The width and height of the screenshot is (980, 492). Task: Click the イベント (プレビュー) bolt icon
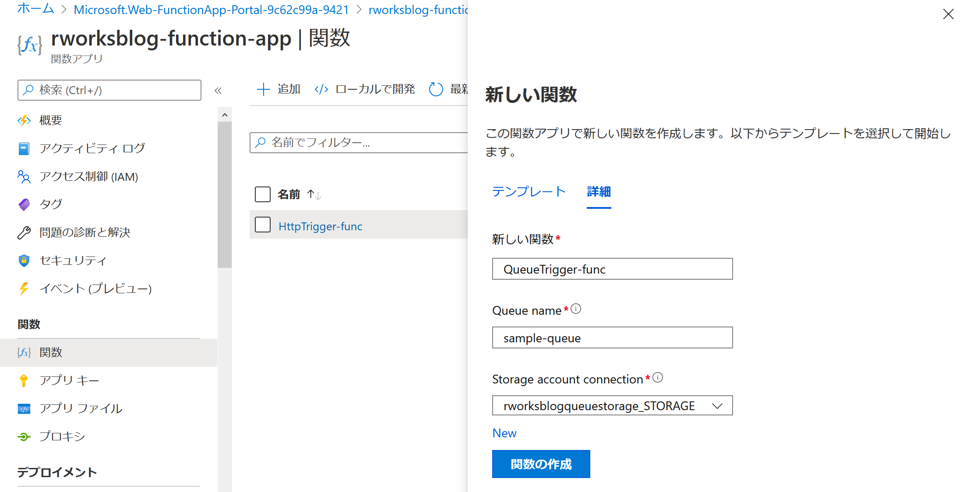(x=24, y=288)
